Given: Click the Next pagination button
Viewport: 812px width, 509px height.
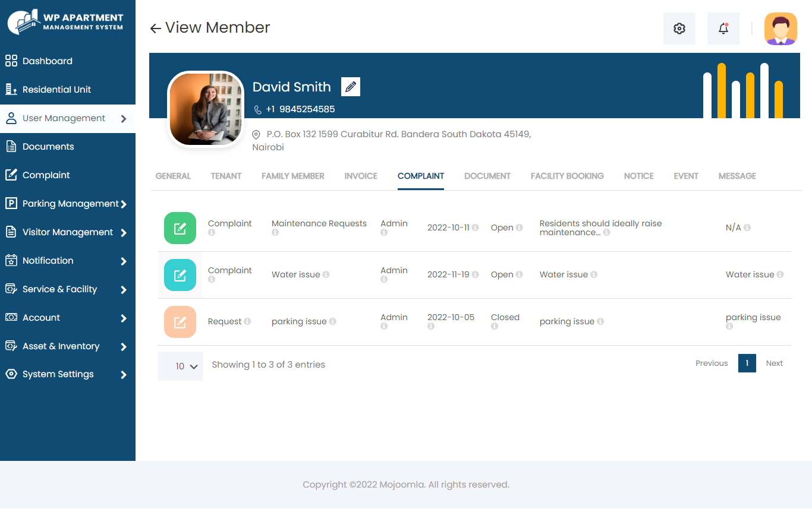Looking at the screenshot, I should point(775,363).
